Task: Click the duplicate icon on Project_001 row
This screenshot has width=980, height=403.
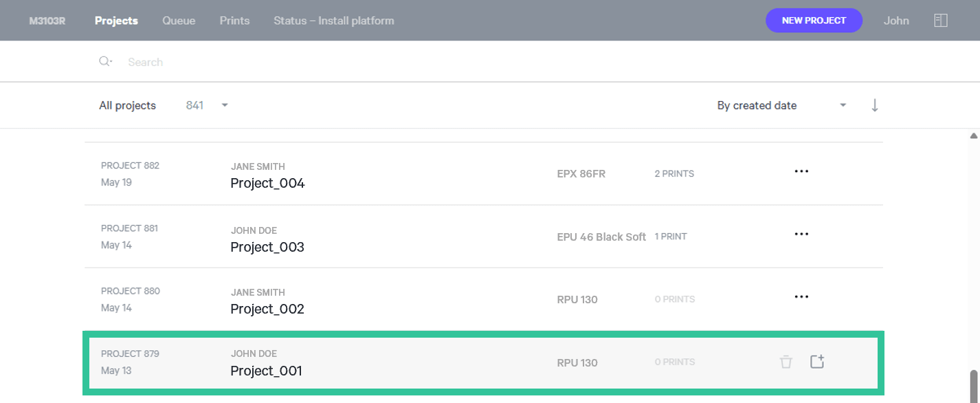Action: tap(816, 361)
